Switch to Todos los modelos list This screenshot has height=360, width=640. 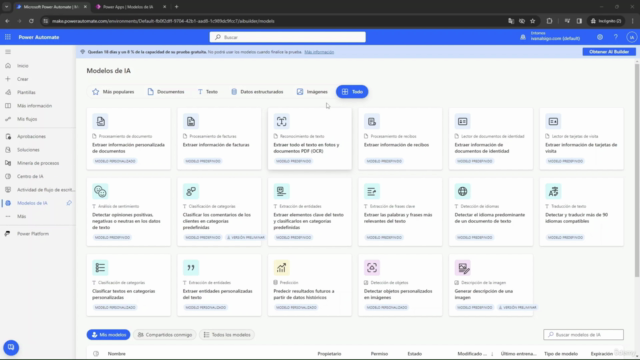[x=227, y=335]
